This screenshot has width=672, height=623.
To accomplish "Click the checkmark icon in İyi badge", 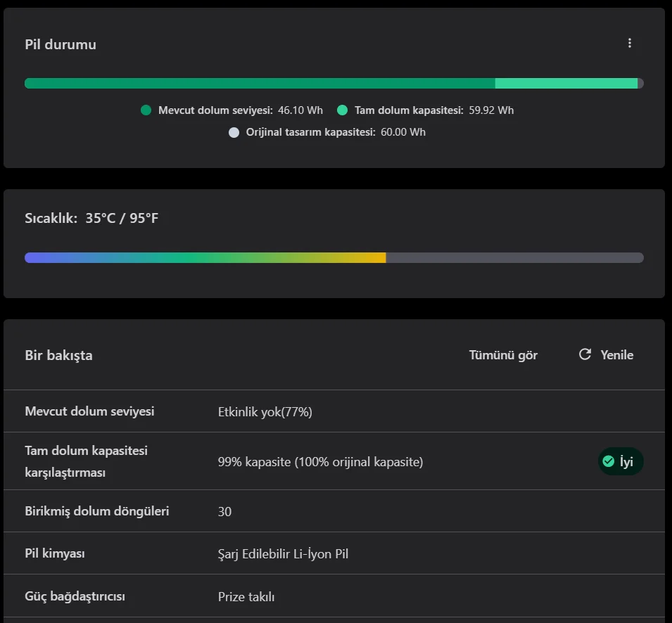I will click(x=609, y=461).
